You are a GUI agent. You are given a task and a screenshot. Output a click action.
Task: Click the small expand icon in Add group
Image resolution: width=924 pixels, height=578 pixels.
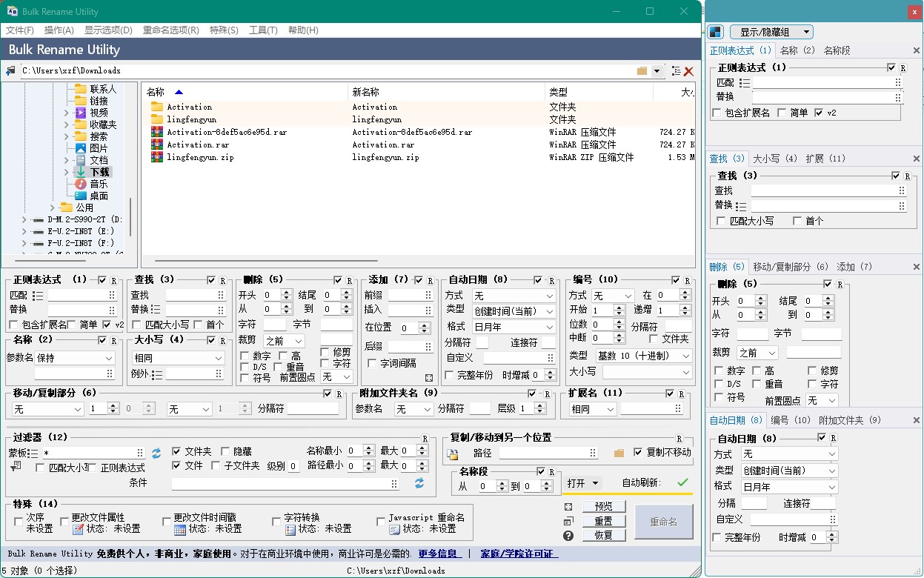(x=429, y=378)
